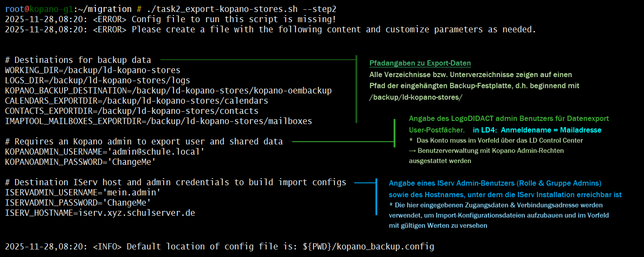This screenshot has width=644, height=257.
Task: Click the CONTACTS_EXPORTDIR line
Action: click(x=132, y=111)
